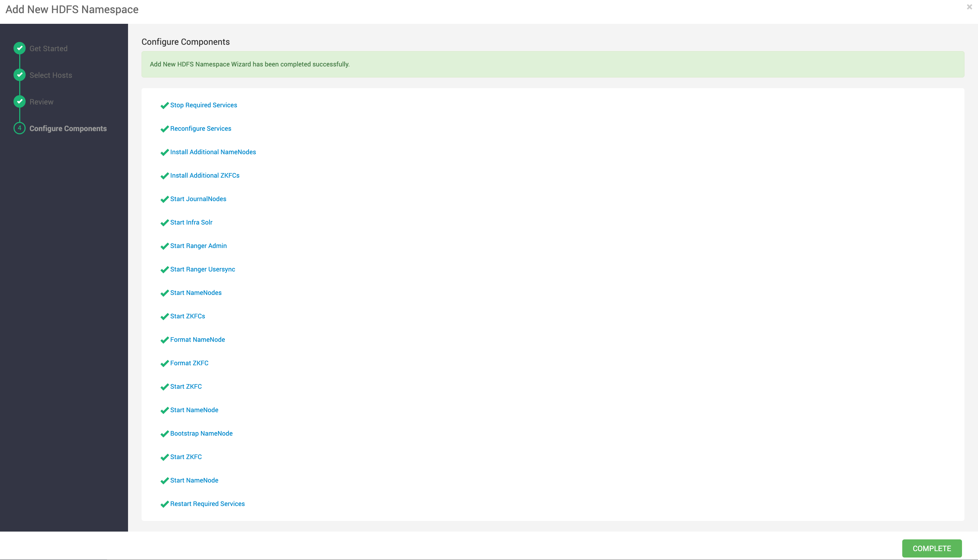Click checkmark beside Stop Required Services
This screenshot has width=978, height=560.
(x=165, y=106)
